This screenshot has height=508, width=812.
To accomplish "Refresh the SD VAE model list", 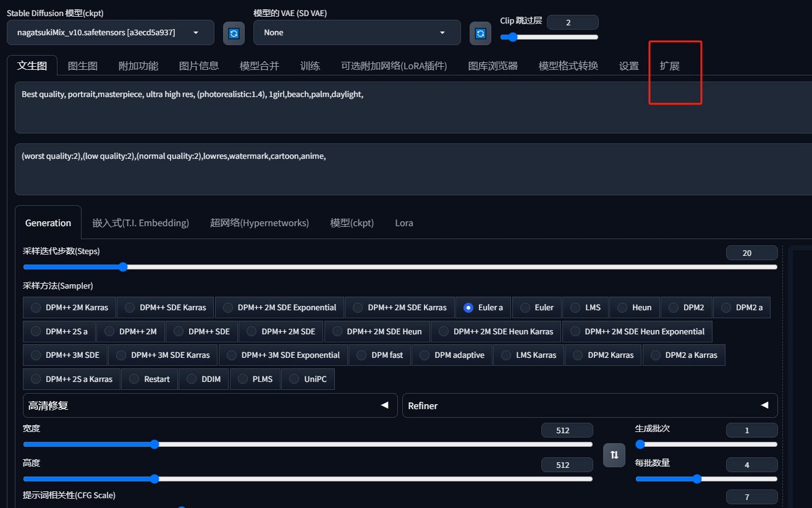I will (480, 33).
